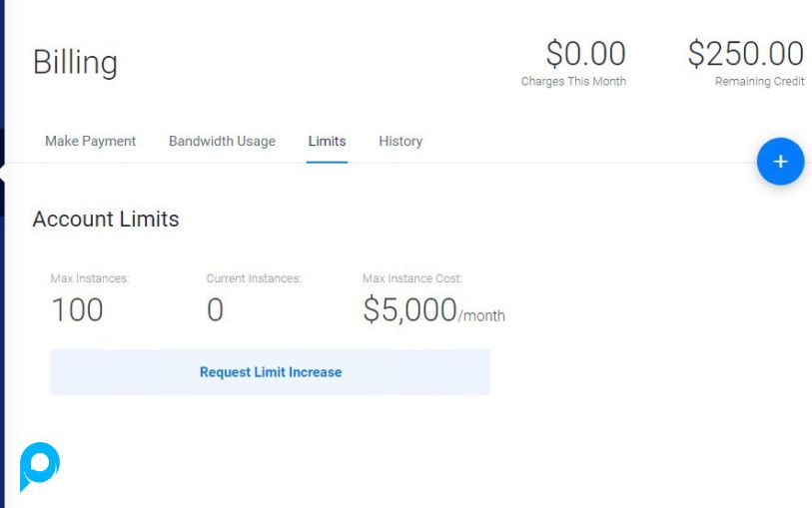Click the Account Limits section heading
The width and height of the screenshot is (812, 508).
click(x=106, y=220)
